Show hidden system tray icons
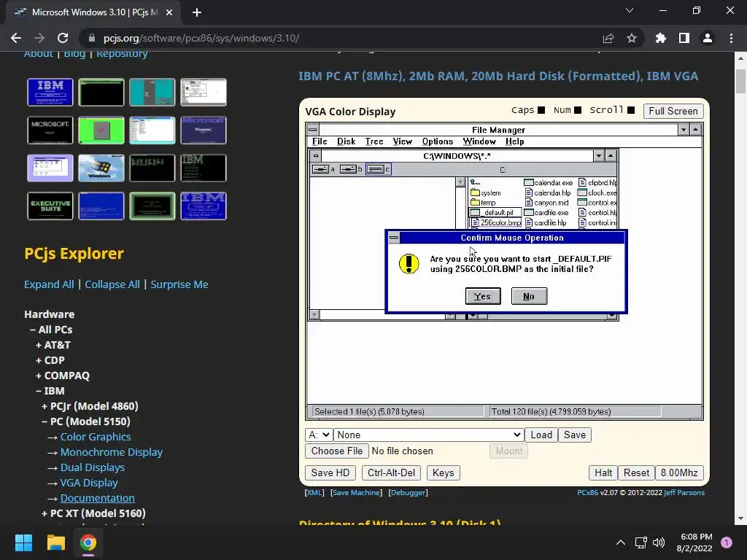Screen dimensions: 747x560 coord(621,542)
